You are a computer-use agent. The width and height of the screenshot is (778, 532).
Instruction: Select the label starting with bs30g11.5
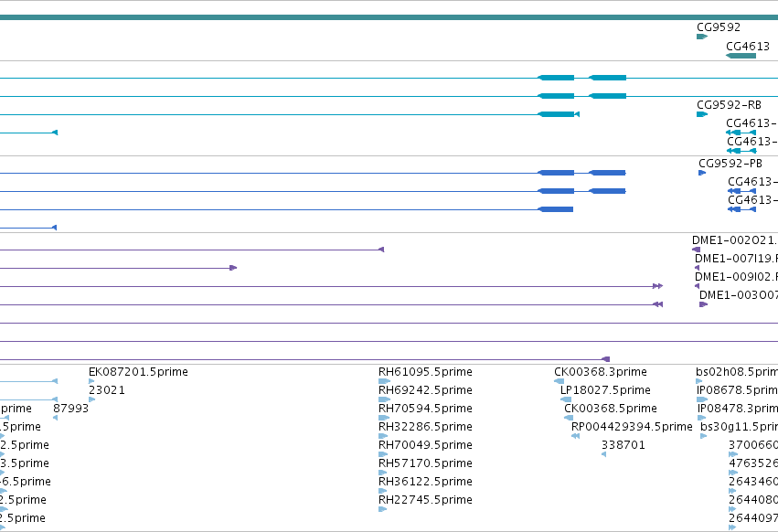pos(739,427)
